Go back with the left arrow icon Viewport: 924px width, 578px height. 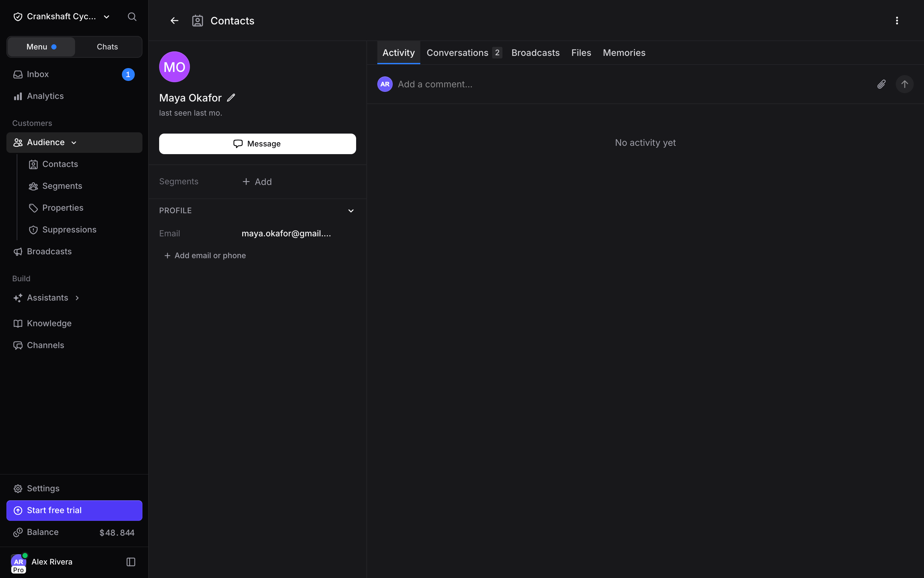point(175,21)
